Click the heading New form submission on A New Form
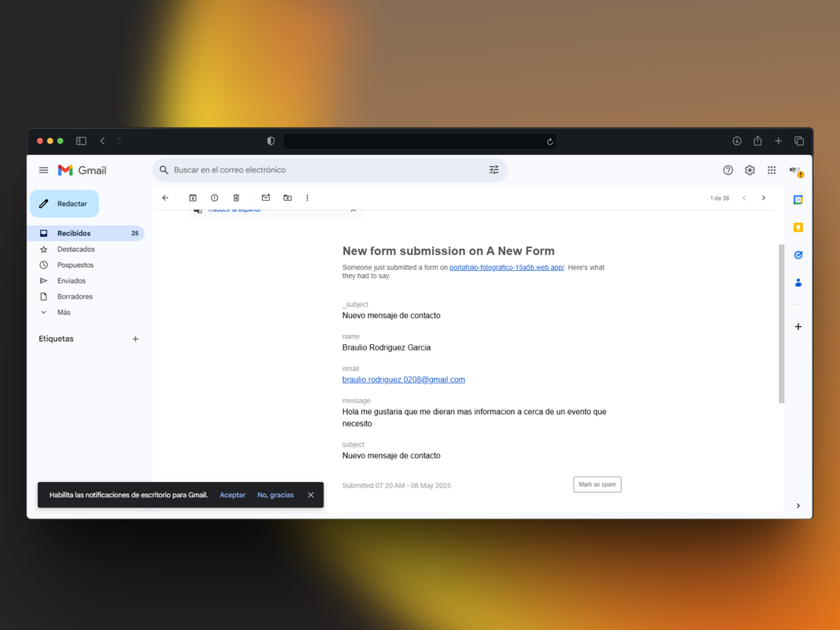Viewport: 840px width, 630px height. point(449,250)
